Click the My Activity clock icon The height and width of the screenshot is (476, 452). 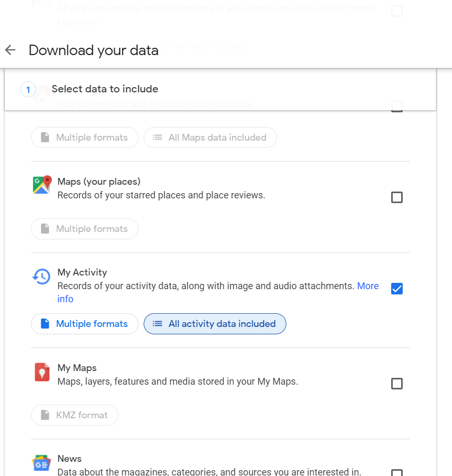pyautogui.click(x=41, y=276)
